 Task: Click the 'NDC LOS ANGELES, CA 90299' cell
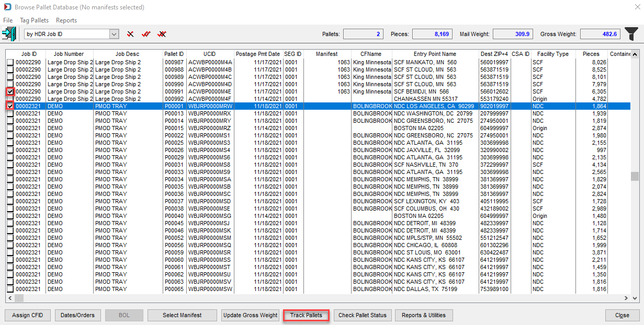[x=435, y=106]
